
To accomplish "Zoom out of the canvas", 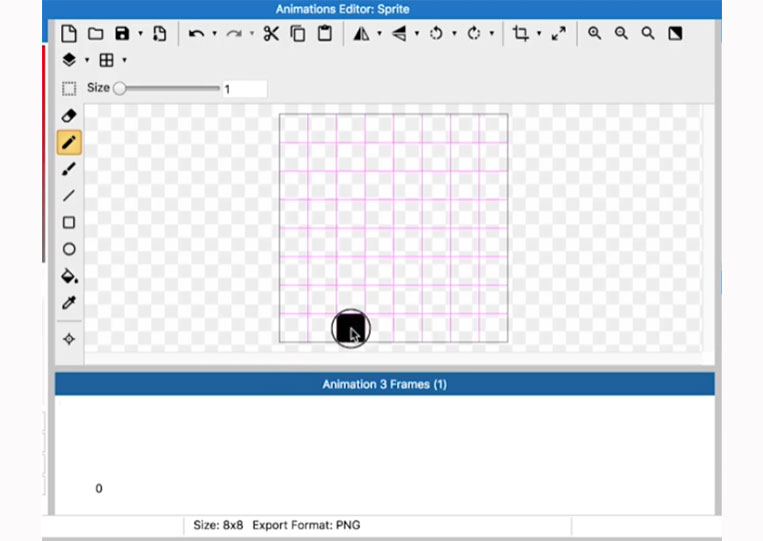I will [621, 33].
